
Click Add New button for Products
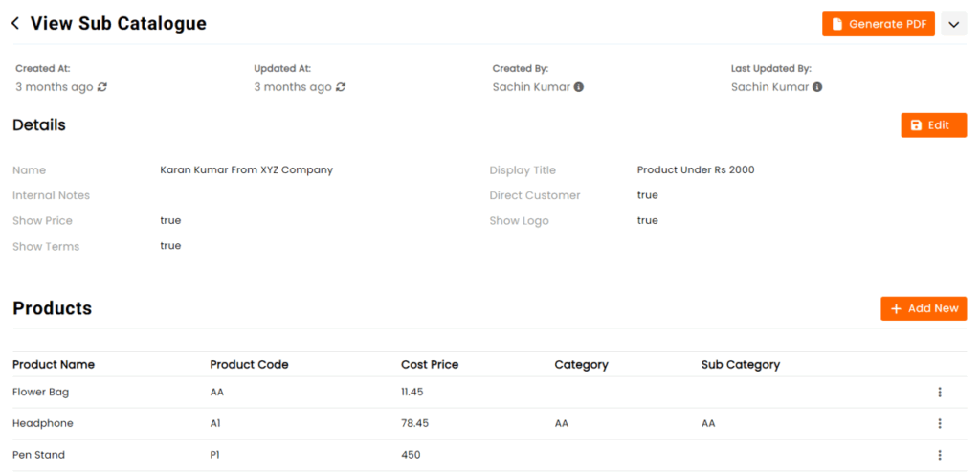(x=924, y=308)
